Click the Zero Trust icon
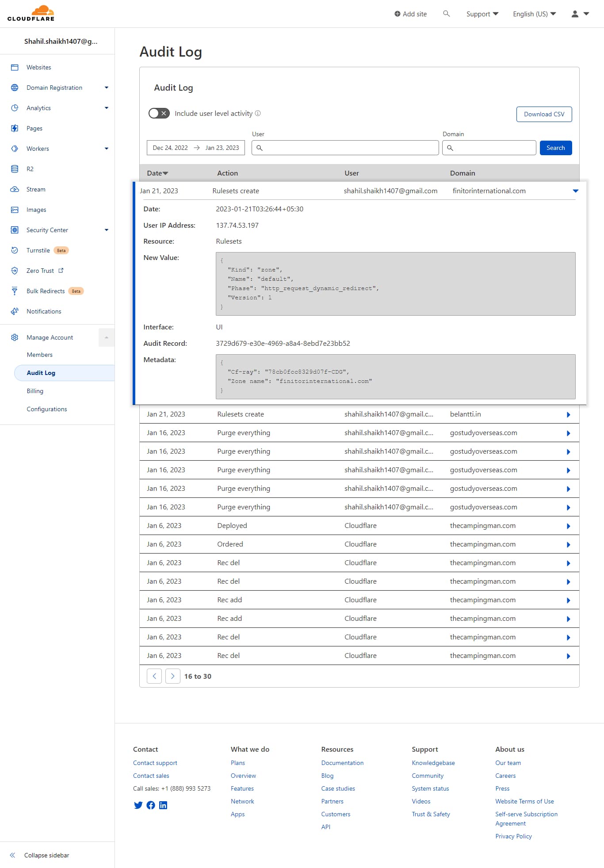Image resolution: width=604 pixels, height=868 pixels. [x=15, y=271]
